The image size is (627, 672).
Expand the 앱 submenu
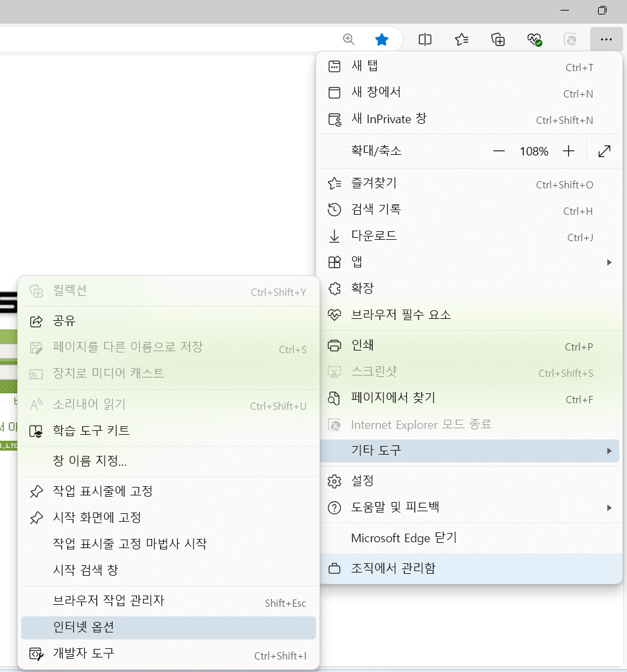point(470,262)
